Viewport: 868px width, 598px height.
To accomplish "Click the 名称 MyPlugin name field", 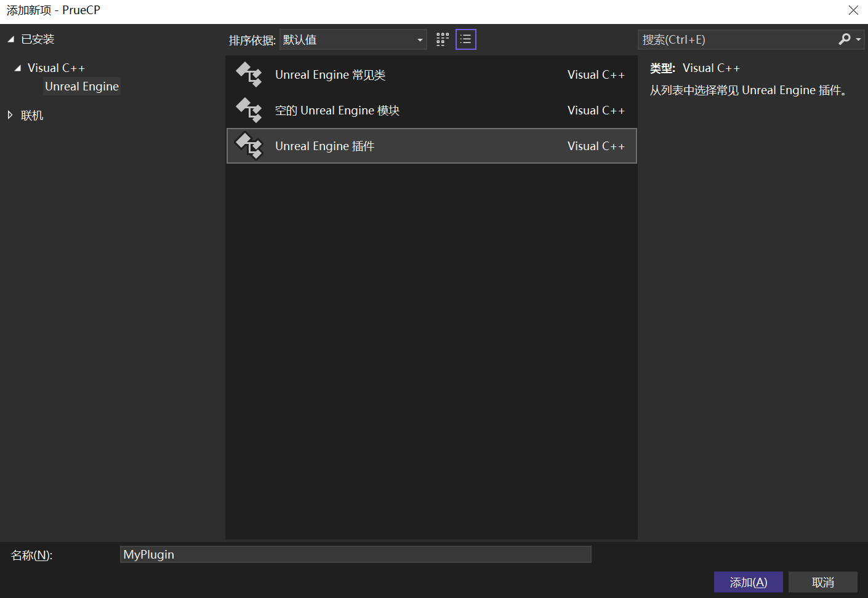I will click(x=356, y=554).
